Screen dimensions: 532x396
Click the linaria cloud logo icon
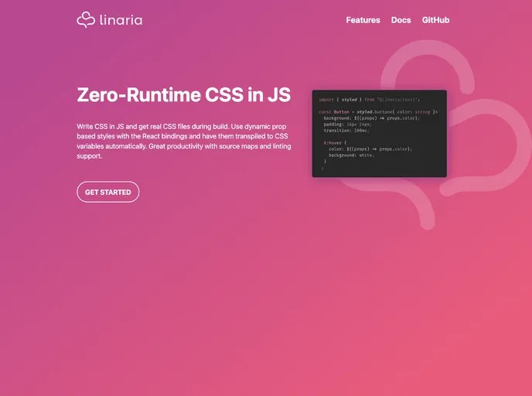tap(86, 20)
